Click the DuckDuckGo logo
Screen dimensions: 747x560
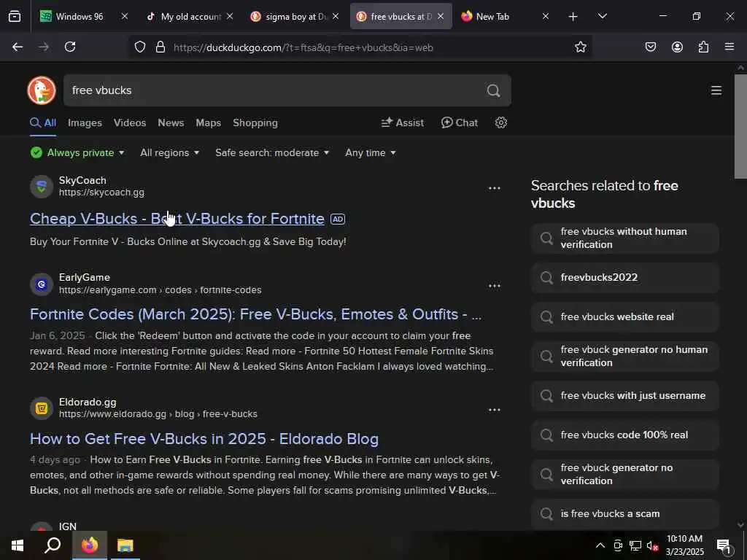click(42, 90)
